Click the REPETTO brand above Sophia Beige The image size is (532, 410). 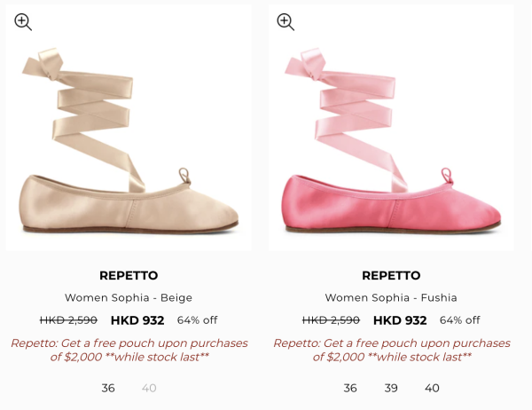[129, 275]
